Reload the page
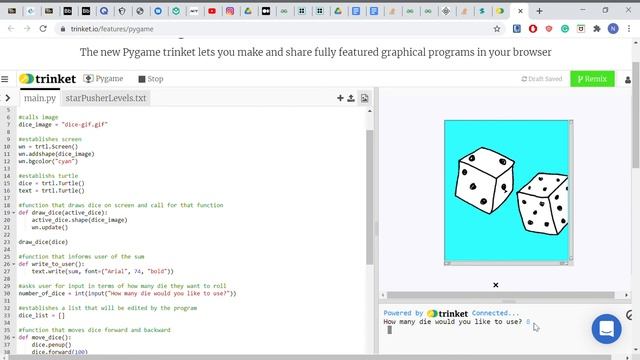The width and height of the screenshot is (640, 360). (x=43, y=29)
